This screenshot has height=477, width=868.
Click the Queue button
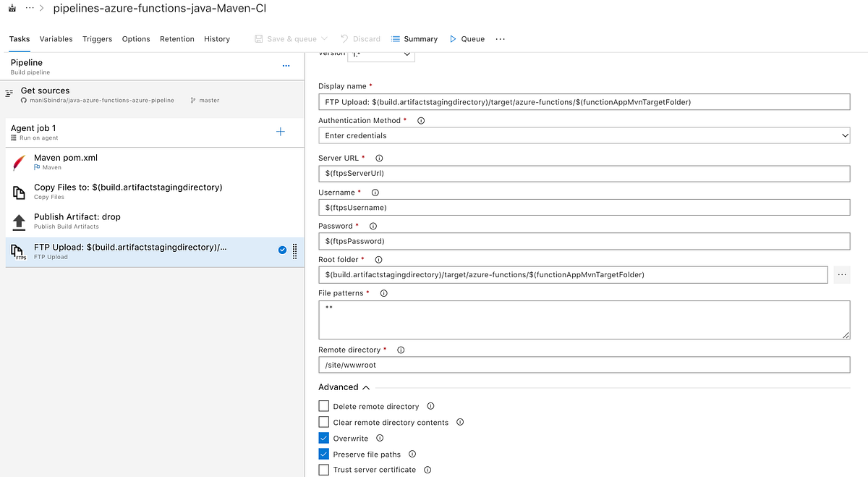click(467, 39)
